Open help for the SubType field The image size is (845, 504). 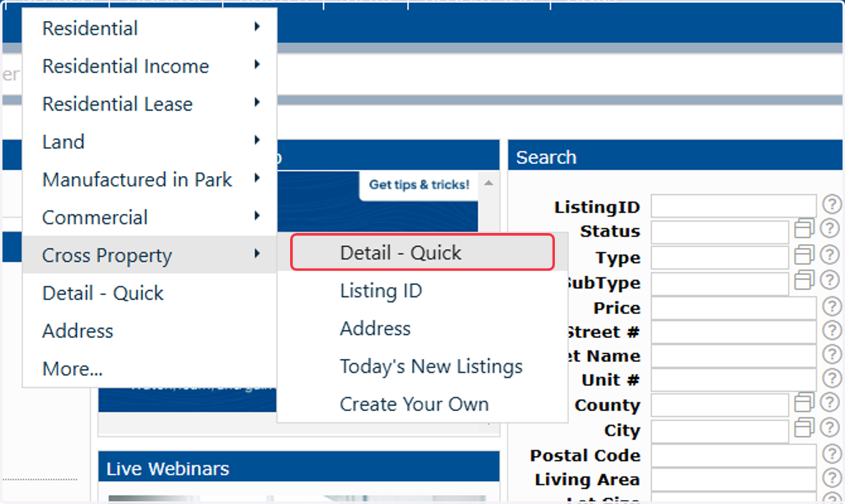[x=830, y=281]
